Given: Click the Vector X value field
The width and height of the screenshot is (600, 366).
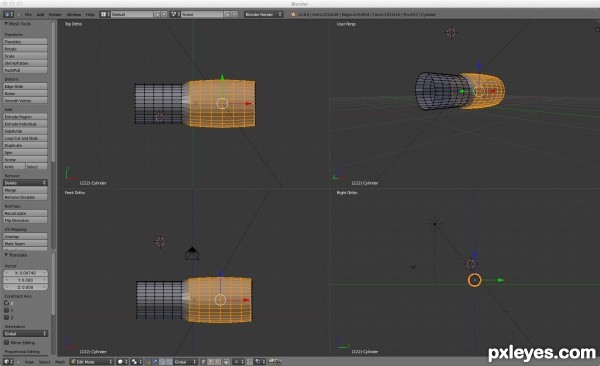Looking at the screenshot, I should [x=25, y=273].
